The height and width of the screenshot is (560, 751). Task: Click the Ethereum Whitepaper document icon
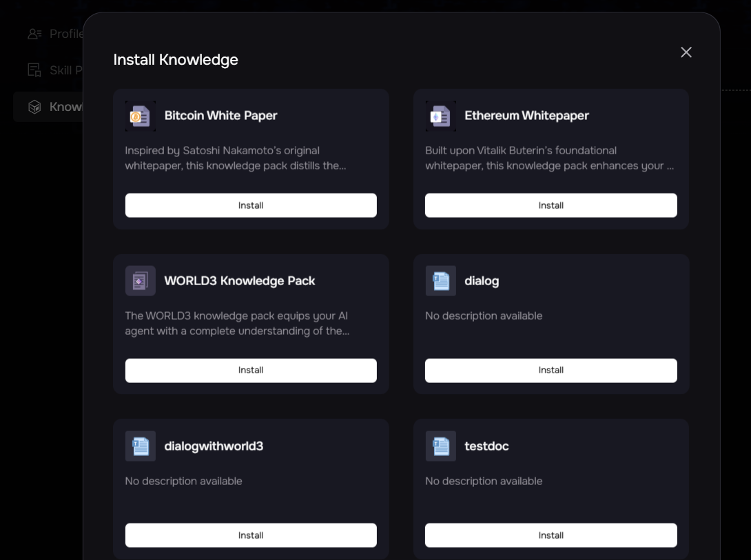pos(440,116)
